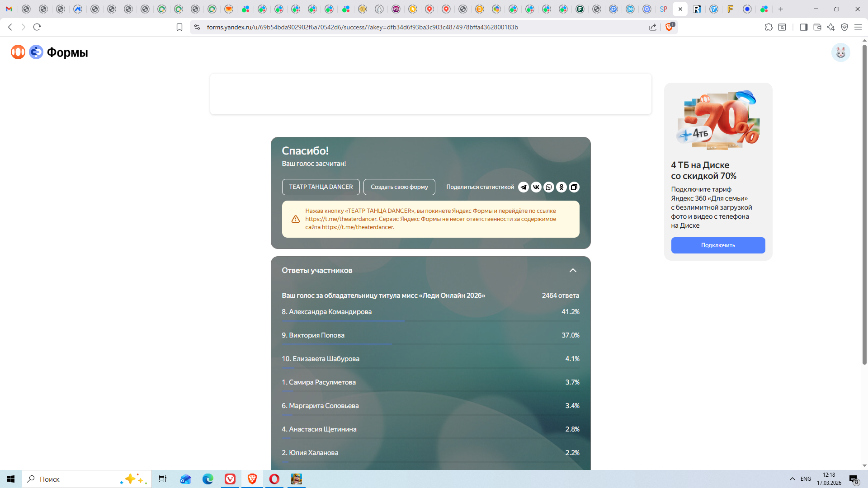Copy statistics link with copy icon
This screenshot has height=488, width=868.
click(x=574, y=187)
